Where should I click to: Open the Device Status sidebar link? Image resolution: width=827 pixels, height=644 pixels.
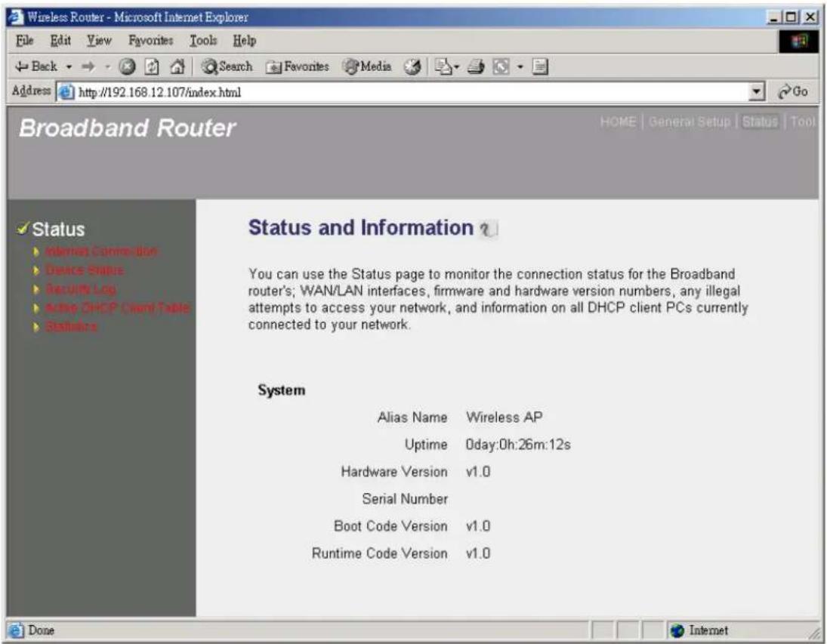coord(85,270)
